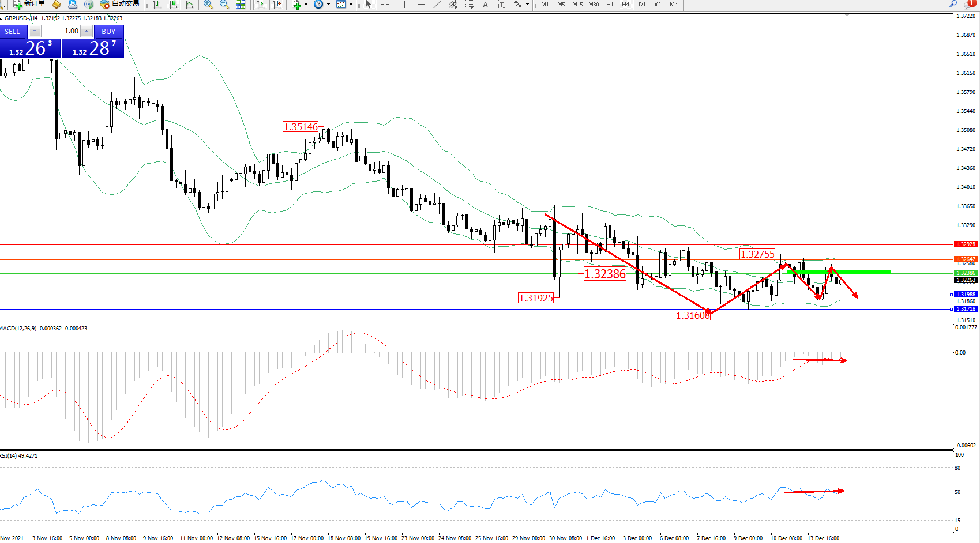Switch to the M15 timeframe
Image resolution: width=980 pixels, height=543 pixels.
[x=577, y=5]
